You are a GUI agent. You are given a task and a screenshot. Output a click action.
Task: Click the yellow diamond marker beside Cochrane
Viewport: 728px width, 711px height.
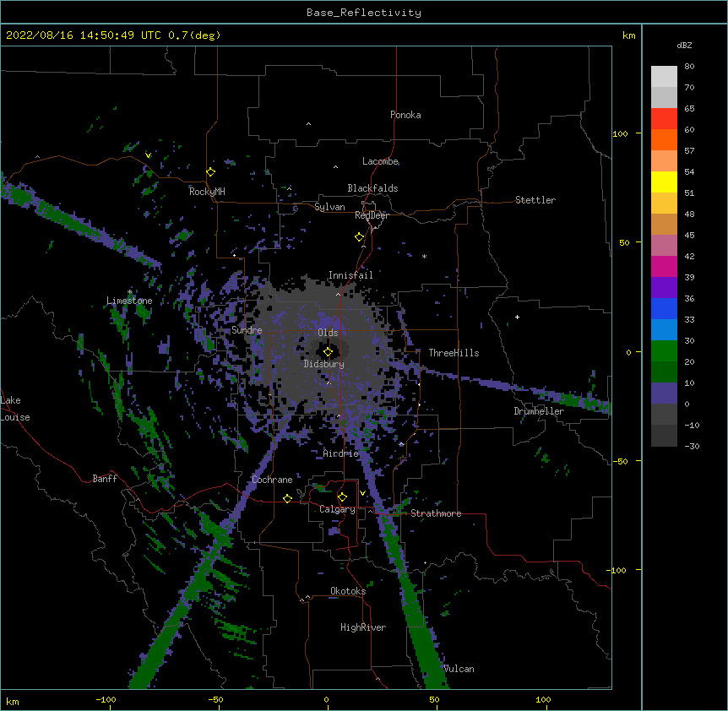coord(287,498)
